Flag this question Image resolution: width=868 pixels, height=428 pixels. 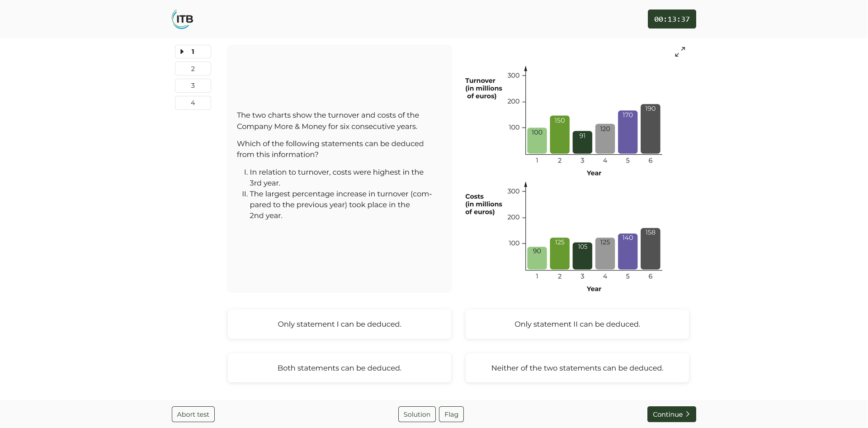click(x=451, y=414)
